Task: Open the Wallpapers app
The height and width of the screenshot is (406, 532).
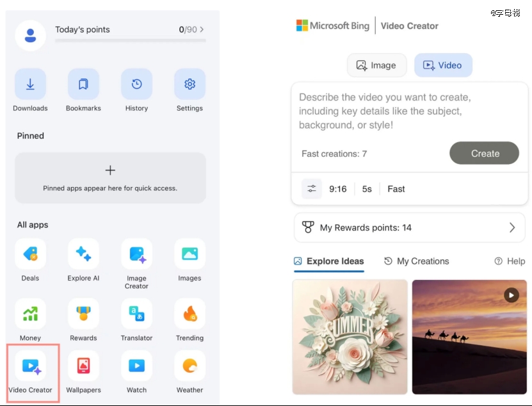Action: (x=83, y=366)
